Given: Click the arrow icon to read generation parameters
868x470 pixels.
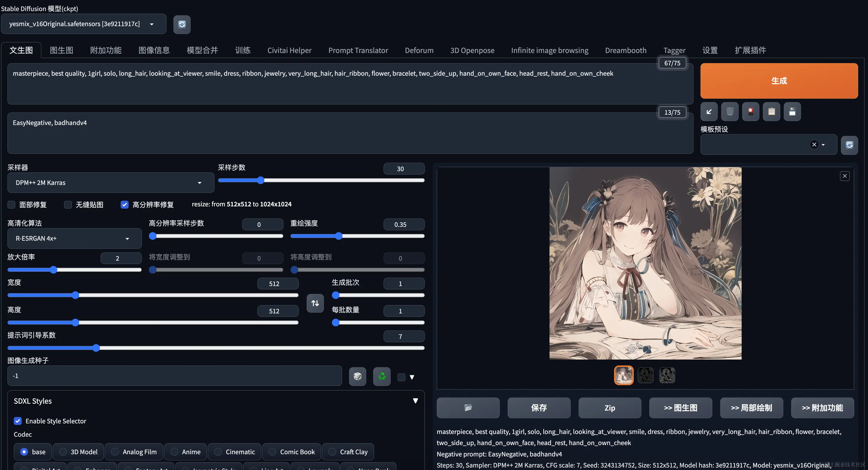Looking at the screenshot, I should point(709,111).
